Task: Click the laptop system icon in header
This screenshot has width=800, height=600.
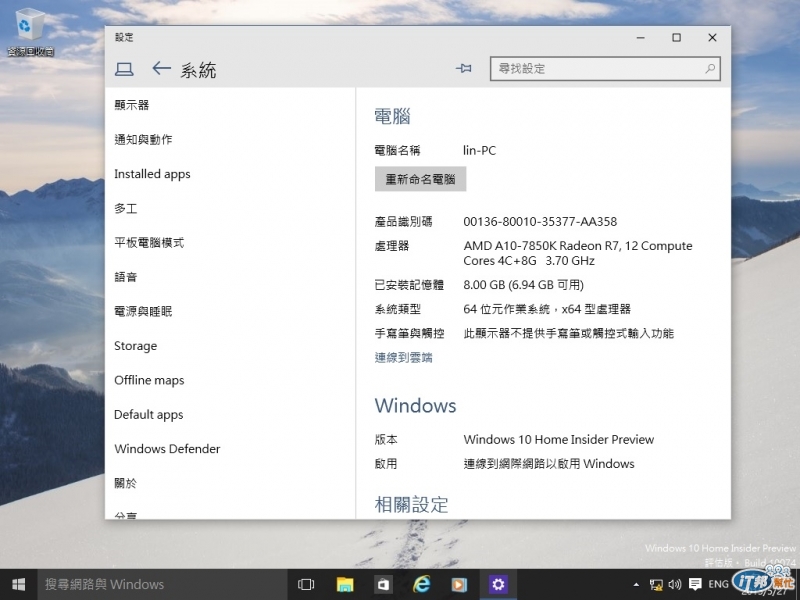Action: (x=124, y=69)
